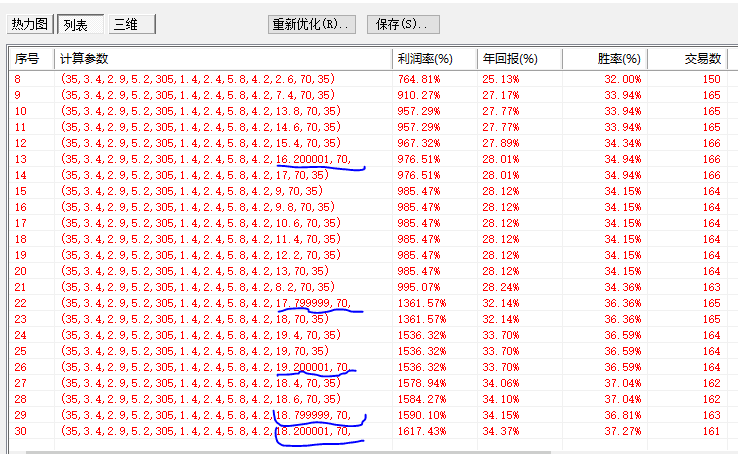Click the 重新优化(R).. button
The width and height of the screenshot is (738, 454).
(312, 24)
